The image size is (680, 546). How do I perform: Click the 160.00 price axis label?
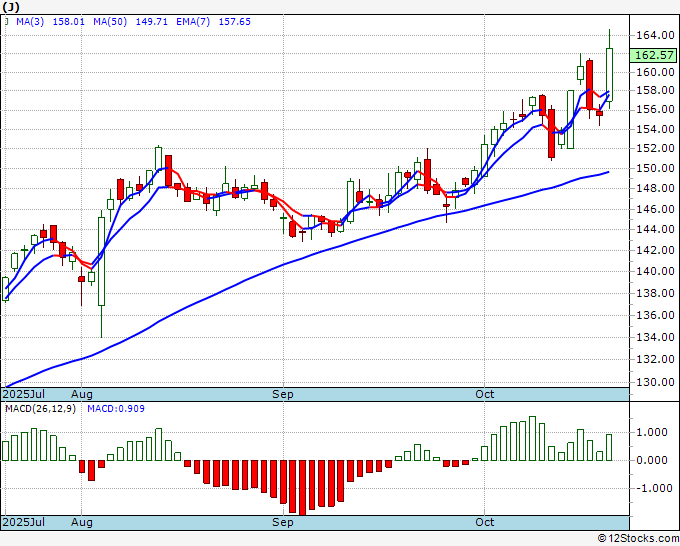point(655,72)
